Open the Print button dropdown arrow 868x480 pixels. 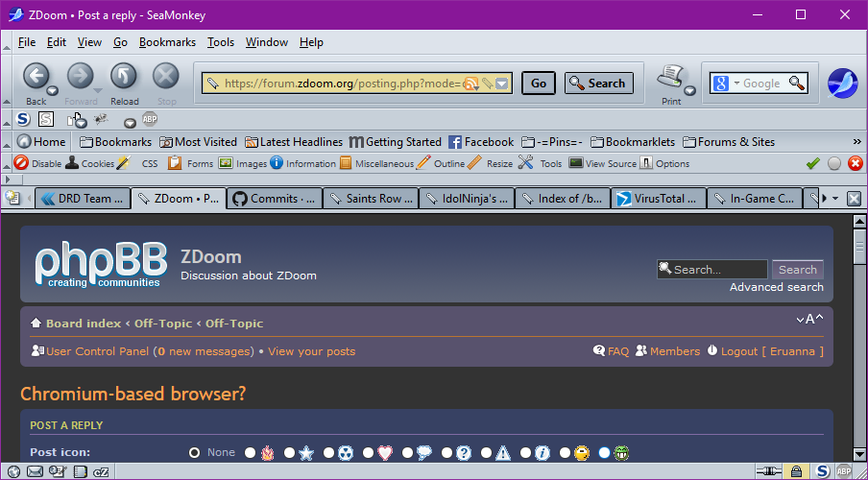click(689, 91)
